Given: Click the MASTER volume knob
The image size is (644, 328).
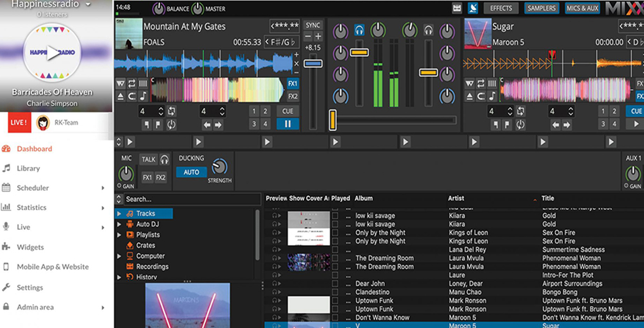Looking at the screenshot, I should point(197,9).
